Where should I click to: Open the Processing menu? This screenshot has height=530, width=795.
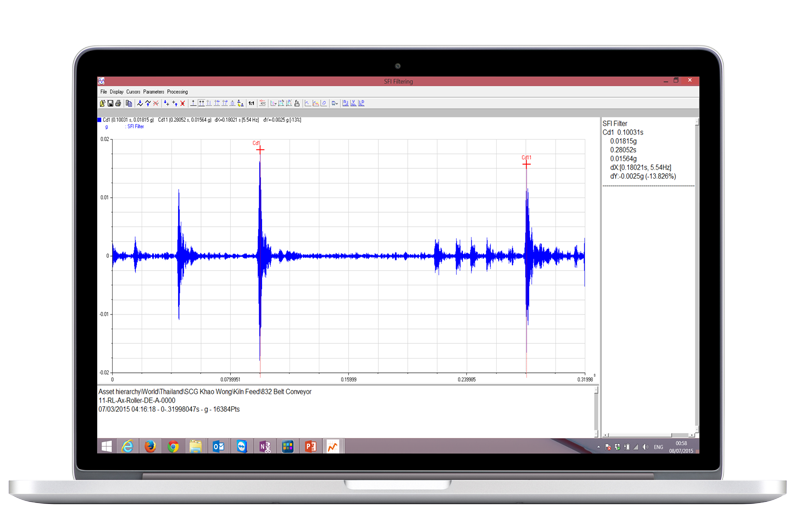(x=177, y=92)
